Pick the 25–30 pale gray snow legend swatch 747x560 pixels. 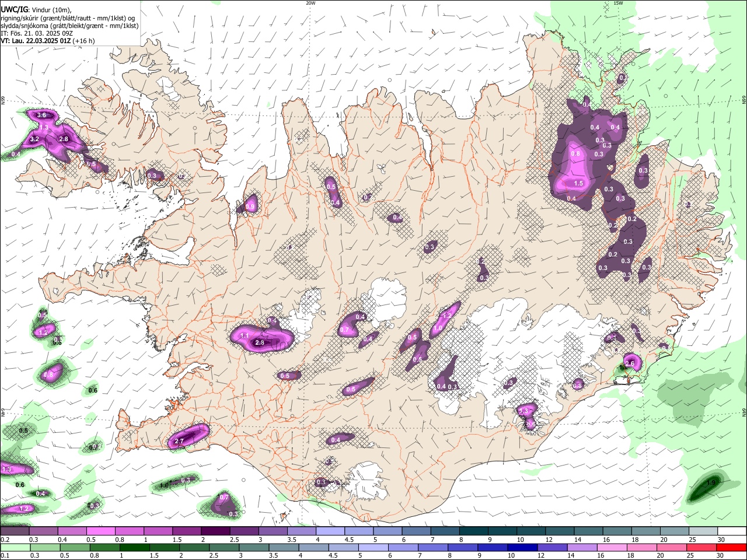(x=703, y=531)
